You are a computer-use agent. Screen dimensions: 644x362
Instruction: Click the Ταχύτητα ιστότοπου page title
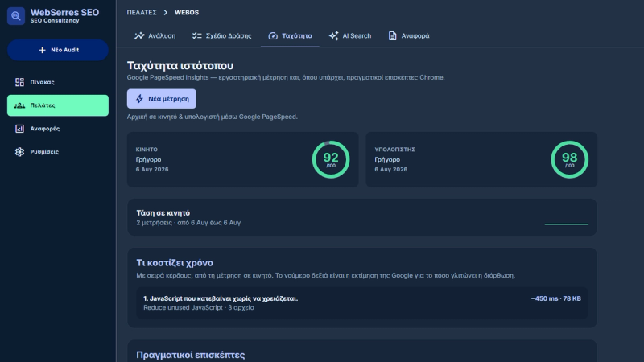tap(180, 66)
